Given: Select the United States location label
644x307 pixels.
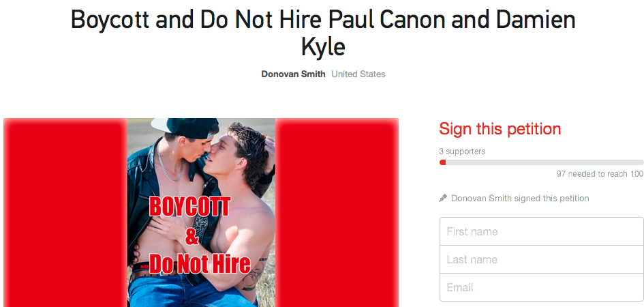Looking at the screenshot, I should (x=358, y=74).
